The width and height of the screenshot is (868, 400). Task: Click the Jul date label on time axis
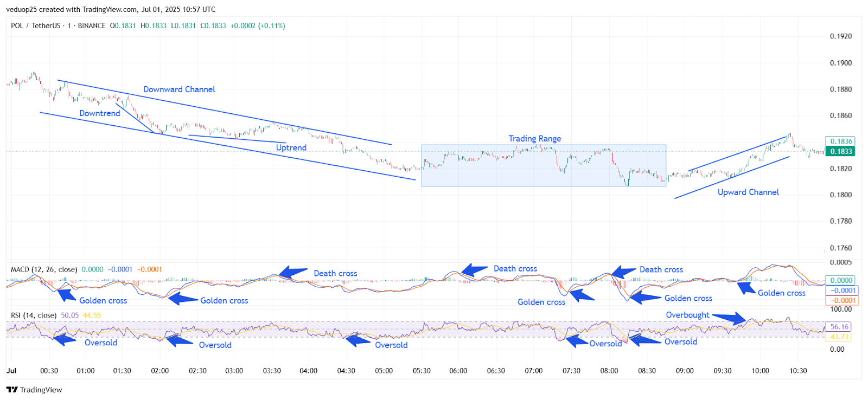(x=11, y=371)
